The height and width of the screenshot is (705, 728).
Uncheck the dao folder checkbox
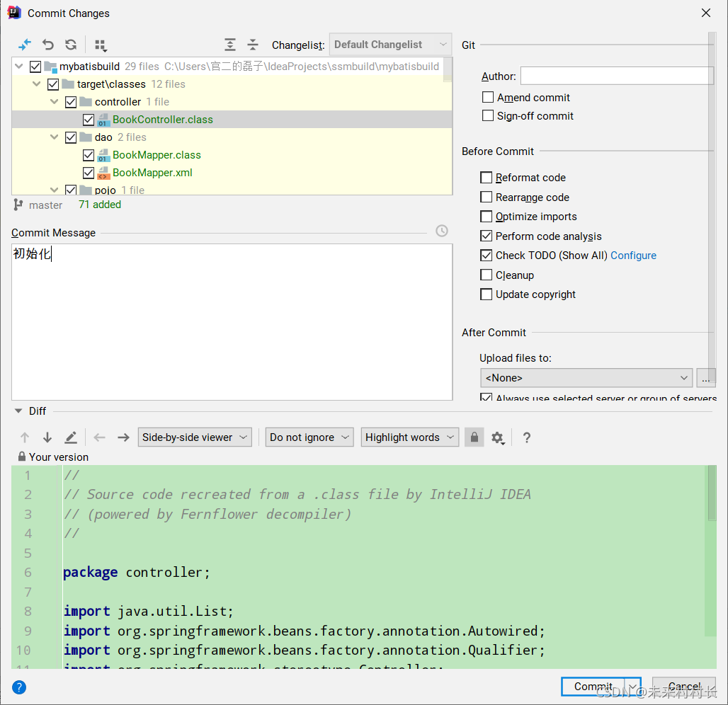click(x=71, y=137)
